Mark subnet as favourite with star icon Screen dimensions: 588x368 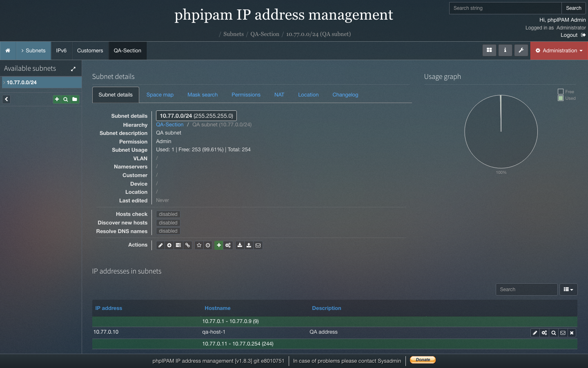tap(199, 245)
